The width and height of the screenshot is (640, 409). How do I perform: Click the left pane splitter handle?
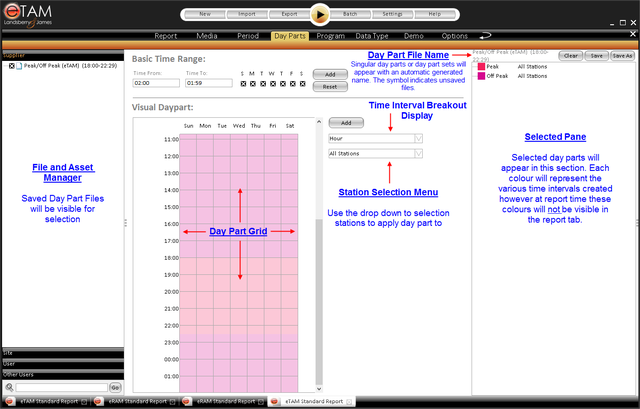tap(126, 223)
